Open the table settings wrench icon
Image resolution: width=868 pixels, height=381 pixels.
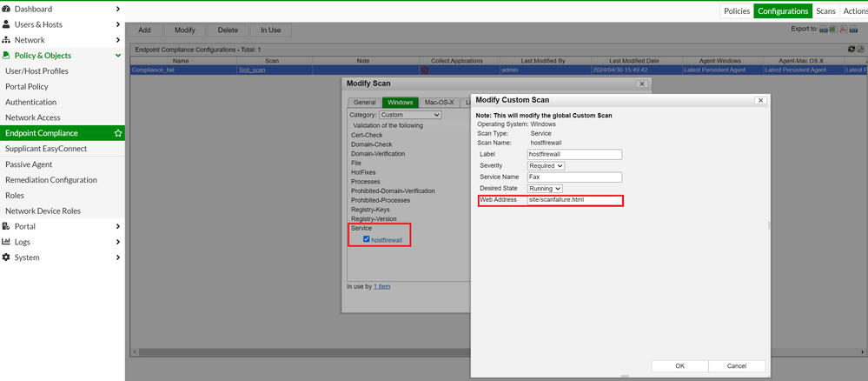coord(861,50)
